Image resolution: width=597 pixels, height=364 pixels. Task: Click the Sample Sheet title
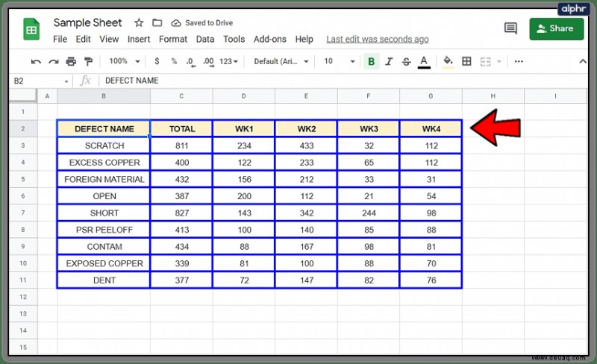pos(87,23)
